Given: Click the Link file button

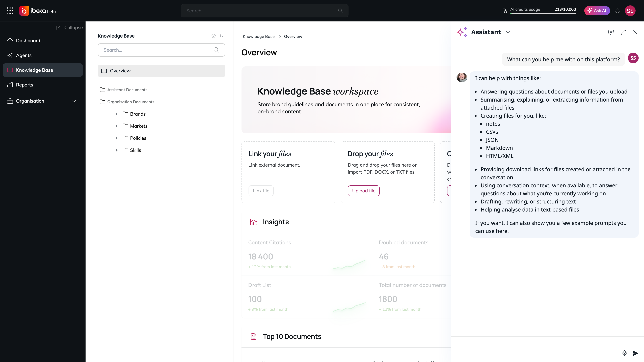Looking at the screenshot, I should [261, 191].
